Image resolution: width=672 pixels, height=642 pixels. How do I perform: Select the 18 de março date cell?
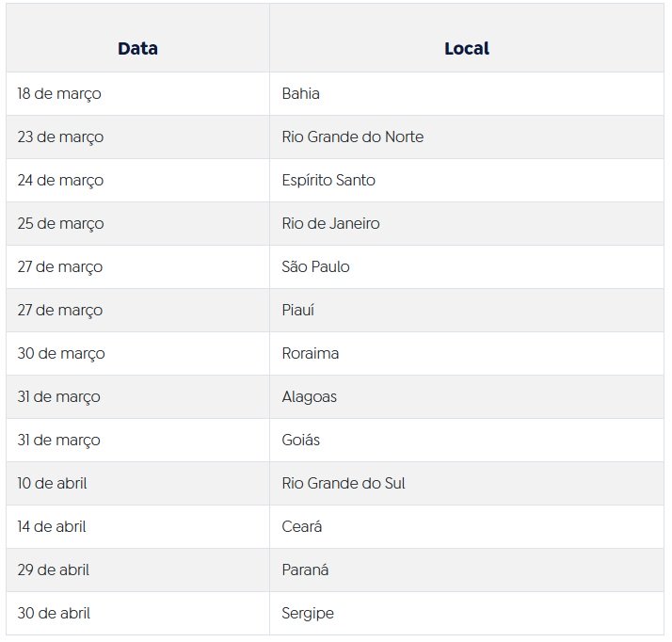59,94
